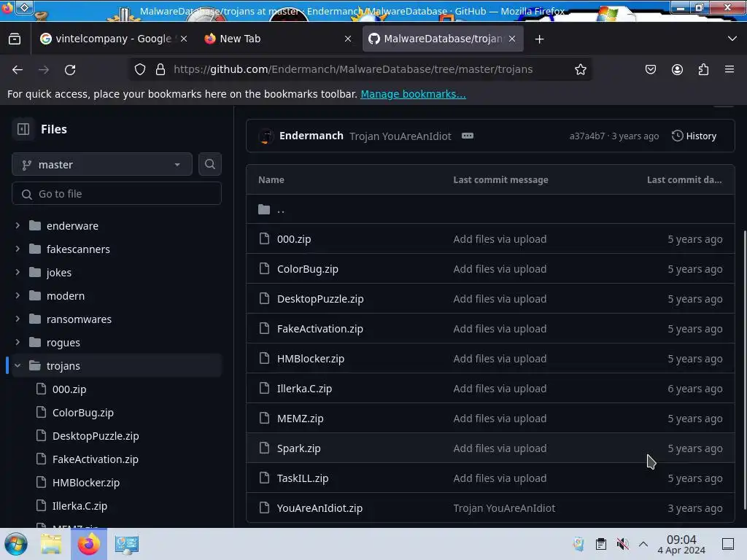Open the Trojan YouAreAnIdiot commit message

click(x=400, y=136)
